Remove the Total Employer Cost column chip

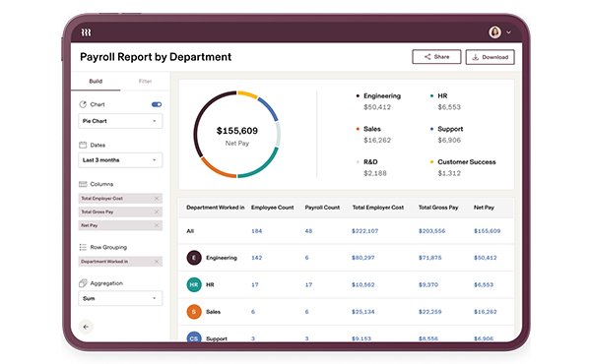(157, 199)
